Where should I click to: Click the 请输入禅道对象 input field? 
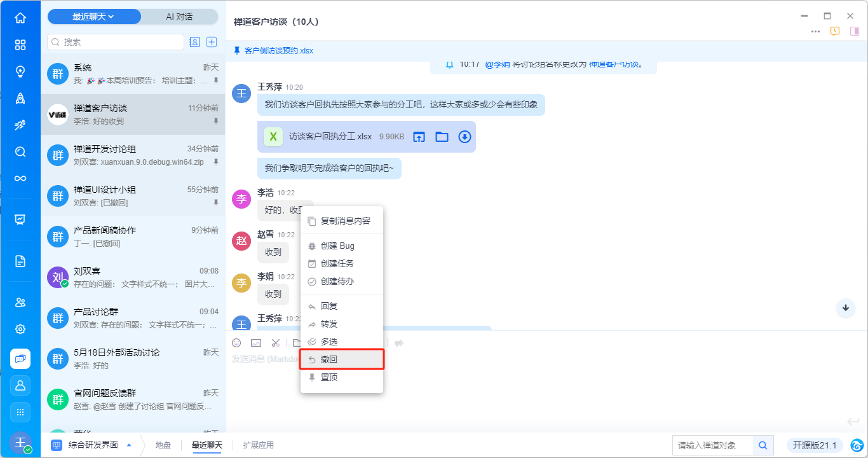tap(713, 445)
